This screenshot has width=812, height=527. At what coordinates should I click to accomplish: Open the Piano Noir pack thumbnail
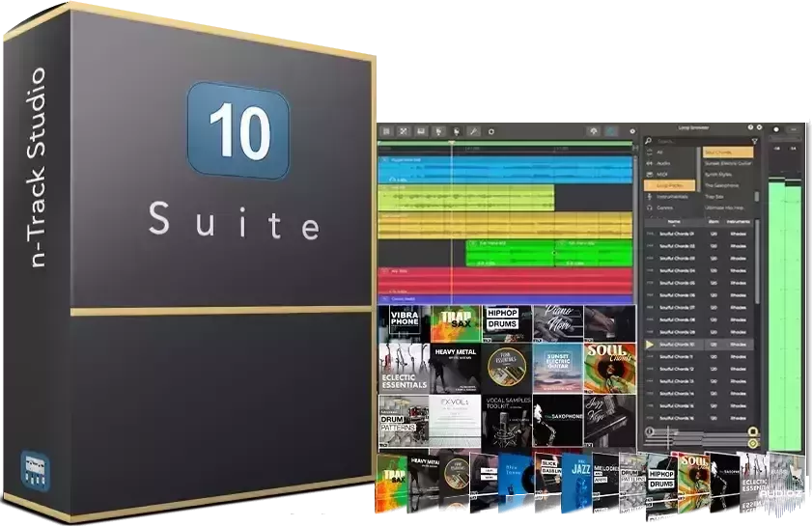(x=558, y=324)
